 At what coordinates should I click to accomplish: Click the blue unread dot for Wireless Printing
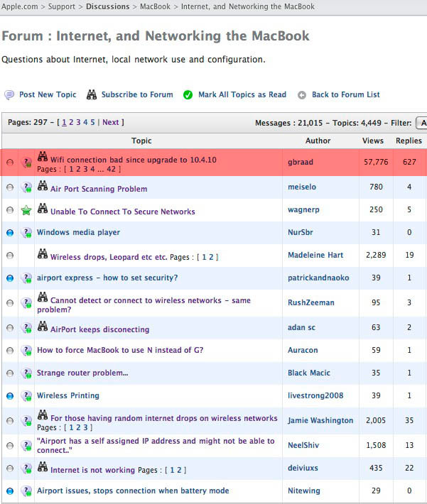point(10,396)
